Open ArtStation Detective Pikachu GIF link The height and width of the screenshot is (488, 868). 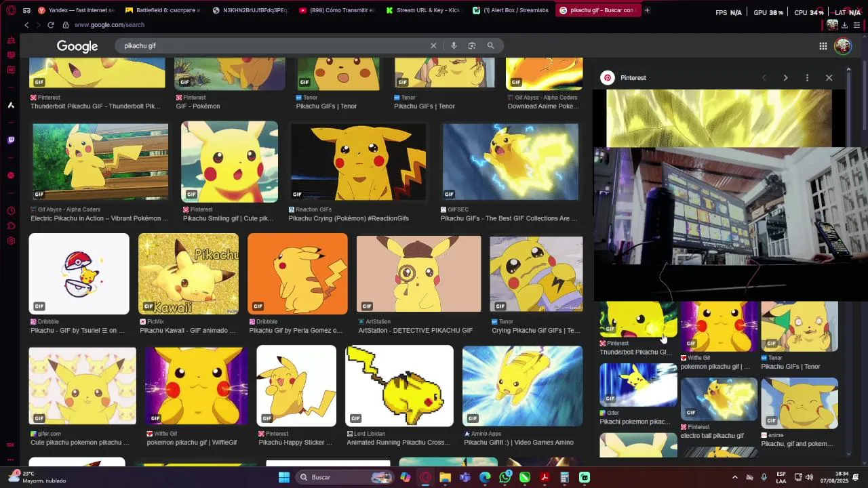click(x=415, y=331)
